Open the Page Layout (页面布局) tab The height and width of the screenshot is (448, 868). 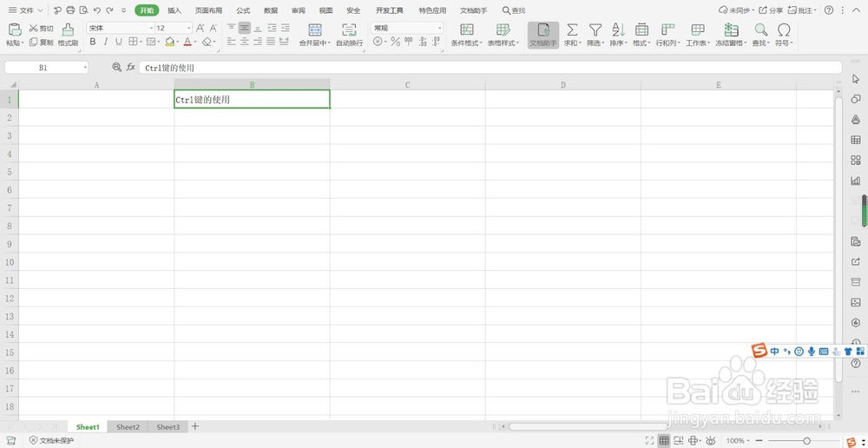pyautogui.click(x=208, y=10)
